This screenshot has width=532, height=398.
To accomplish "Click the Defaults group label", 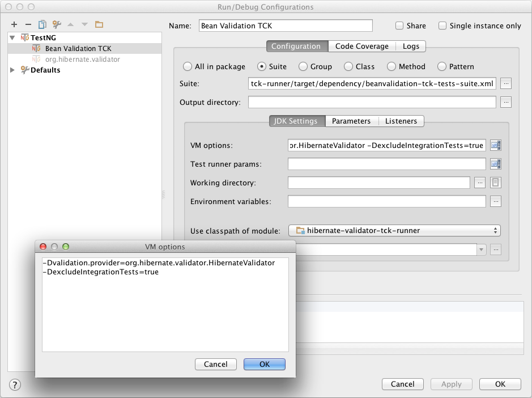I will click(x=45, y=70).
